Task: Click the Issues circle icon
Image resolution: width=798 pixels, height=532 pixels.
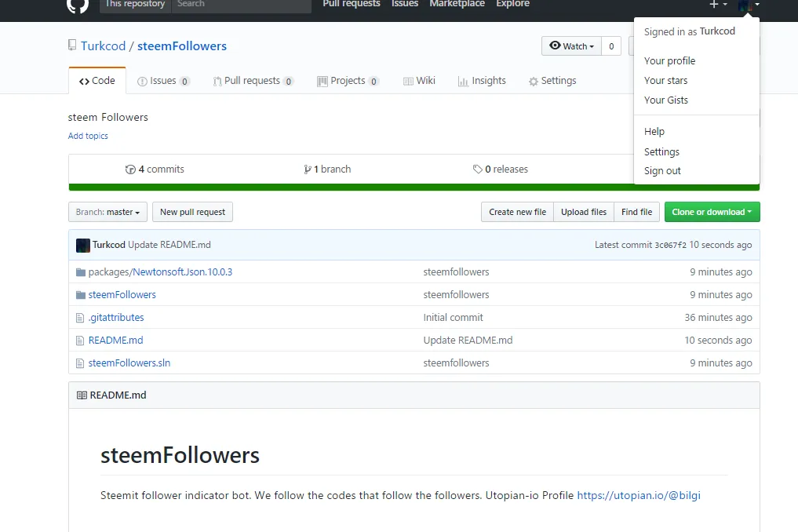Action: (143, 82)
